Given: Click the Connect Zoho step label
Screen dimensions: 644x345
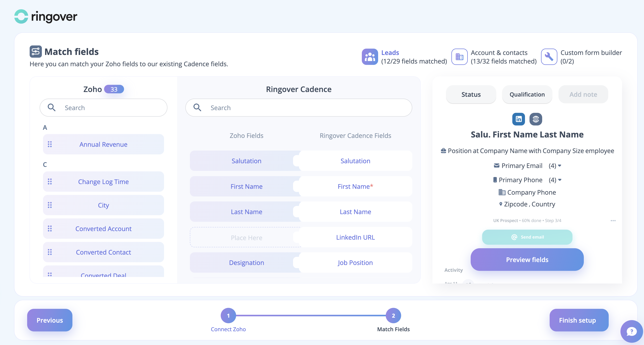Looking at the screenshot, I should [228, 329].
